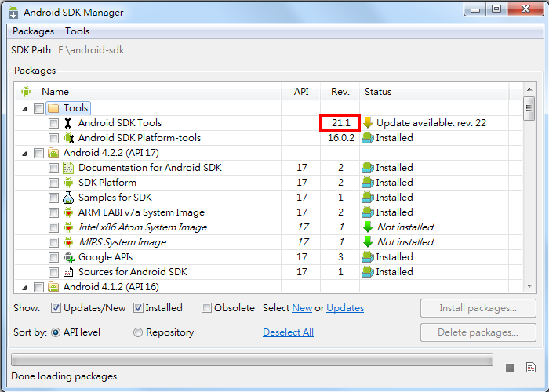The image size is (549, 392).
Task: Click the Tools folder icon
Action: point(53,108)
